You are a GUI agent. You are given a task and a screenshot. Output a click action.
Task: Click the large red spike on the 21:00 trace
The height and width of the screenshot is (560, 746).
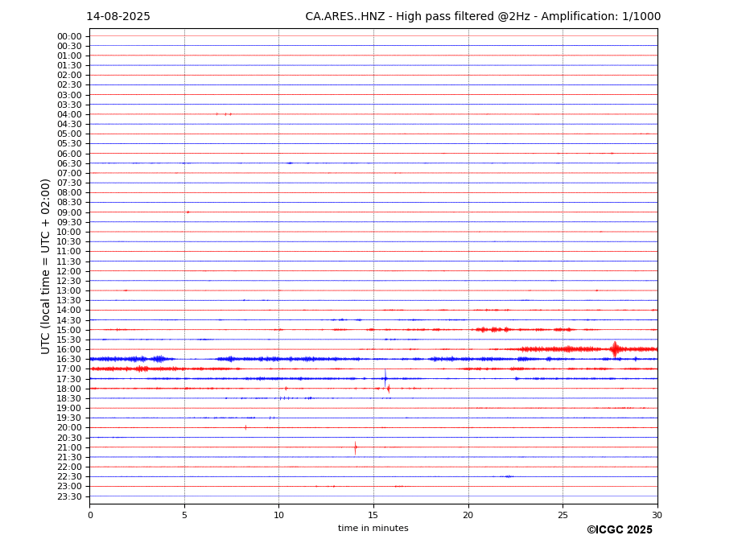click(x=356, y=447)
